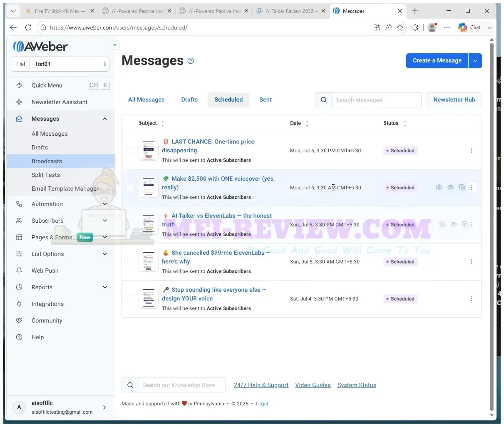Open Web Push from the sidebar
504x427 pixels.
45,271
